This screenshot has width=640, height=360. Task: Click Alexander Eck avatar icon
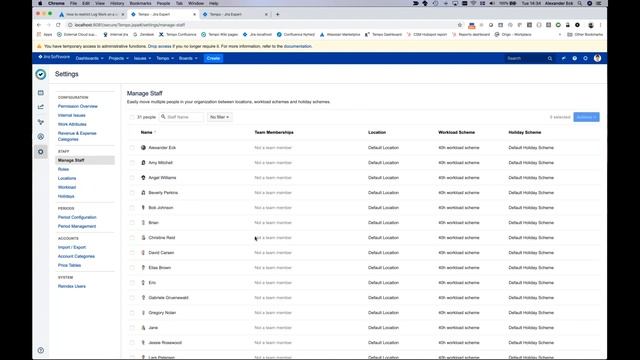143,147
